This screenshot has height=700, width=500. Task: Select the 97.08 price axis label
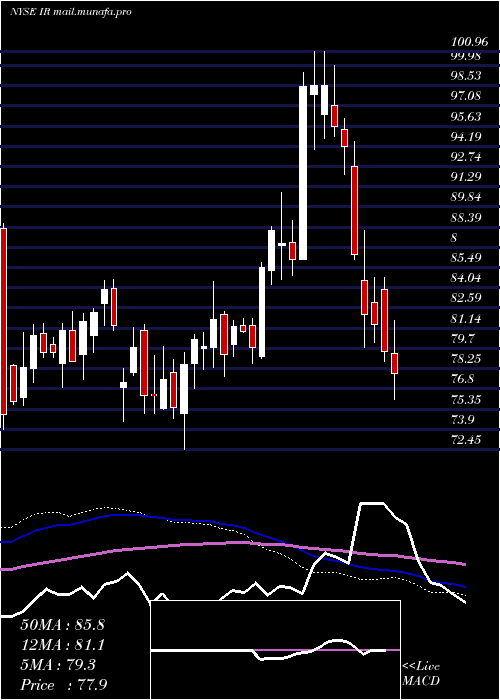click(467, 96)
